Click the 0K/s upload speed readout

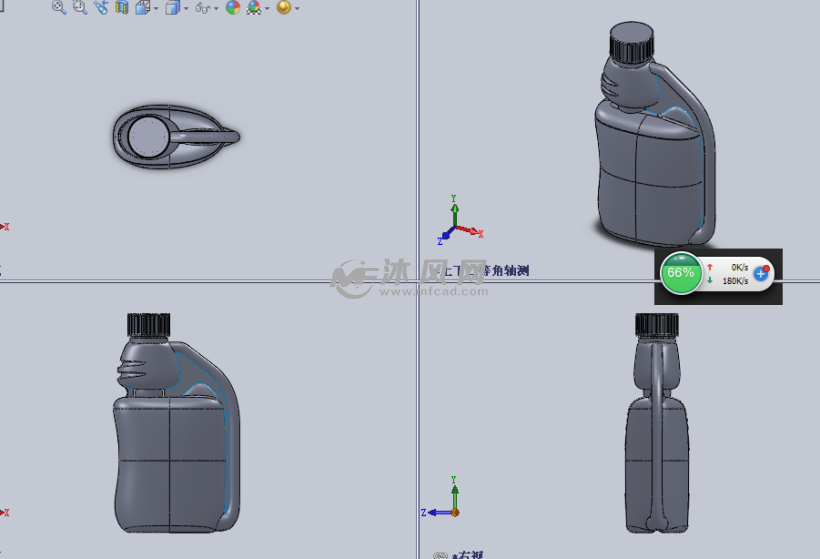(x=739, y=267)
